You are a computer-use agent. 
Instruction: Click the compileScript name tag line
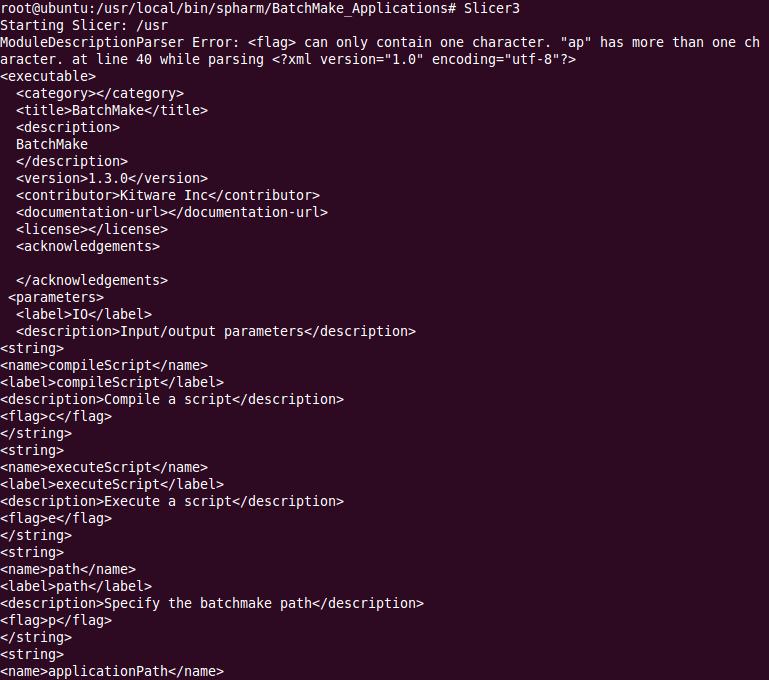point(104,365)
